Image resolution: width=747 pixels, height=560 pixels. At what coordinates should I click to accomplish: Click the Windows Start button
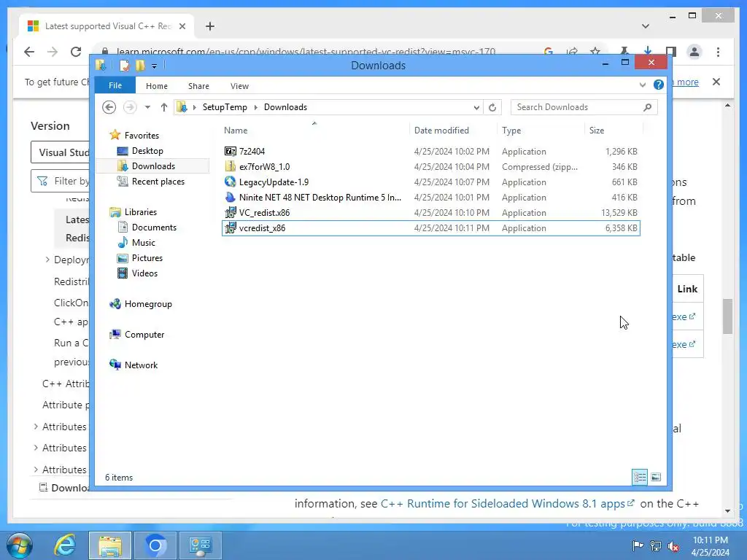(x=20, y=545)
